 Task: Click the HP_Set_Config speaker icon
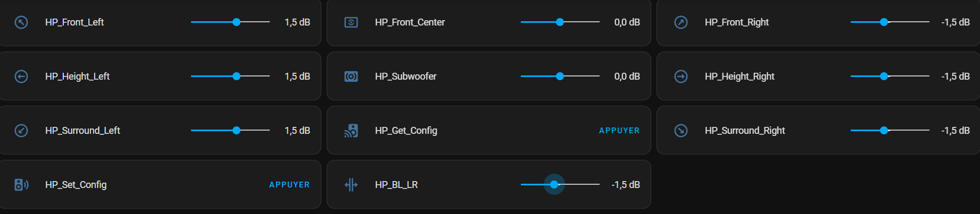point(21,185)
